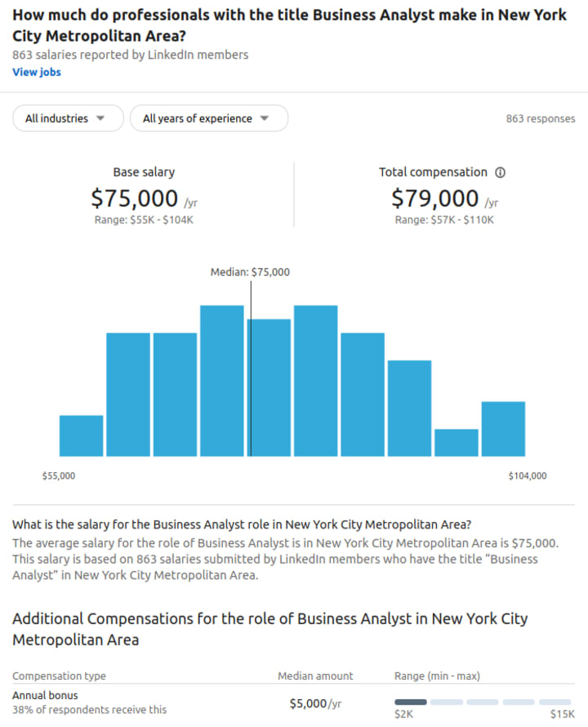Click the leftmost histogram bar above $55,000
The width and height of the screenshot is (588, 727).
coord(81,435)
